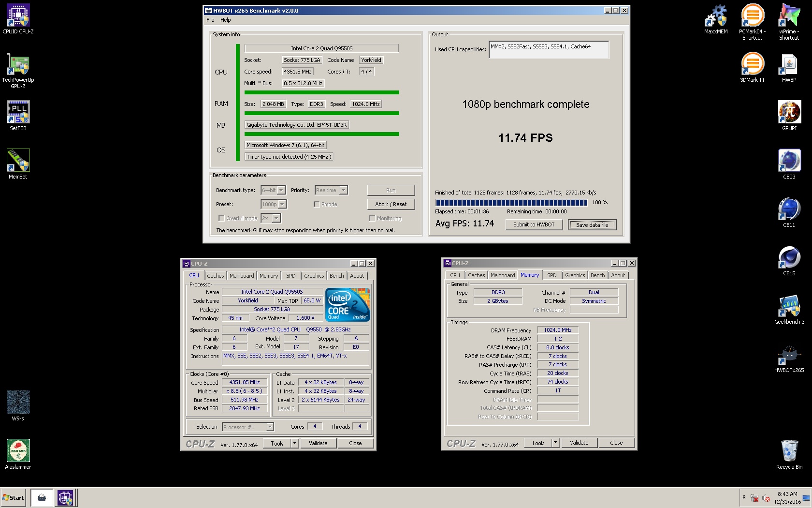812x508 pixels.
Task: Open GPUPI desktop icon
Action: coord(789,116)
